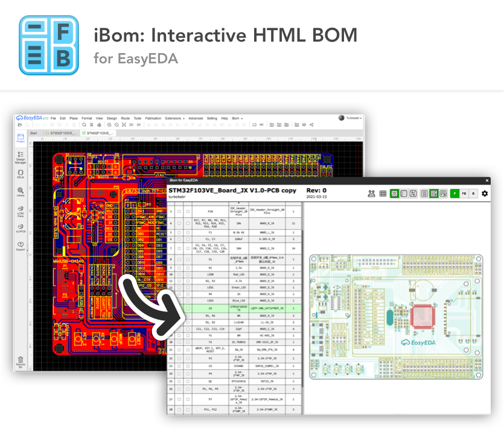Open the Place menu
This screenshot has width=504, height=438.
(x=74, y=118)
